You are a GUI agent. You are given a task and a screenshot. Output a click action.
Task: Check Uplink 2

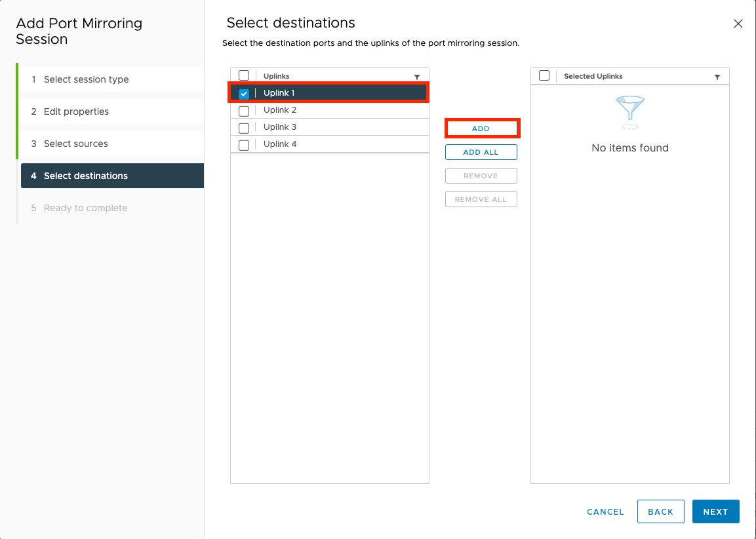[x=243, y=110]
